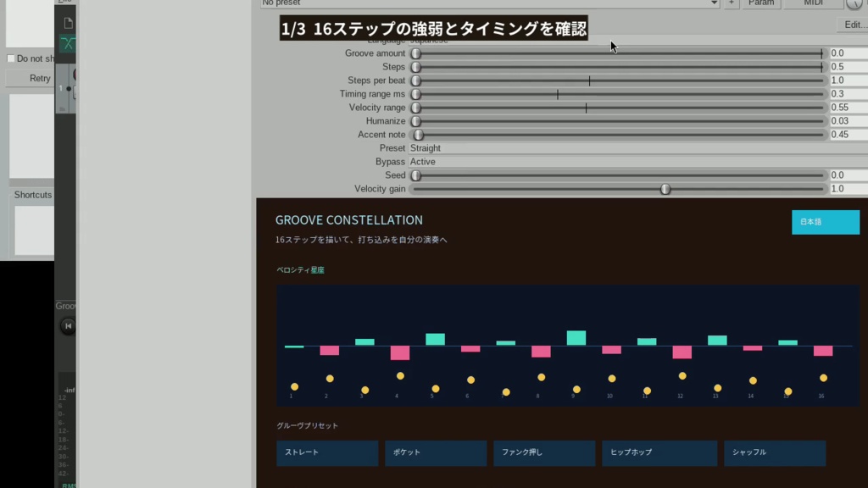
Task: Click the step 3 teal velocity bar
Action: click(x=364, y=342)
